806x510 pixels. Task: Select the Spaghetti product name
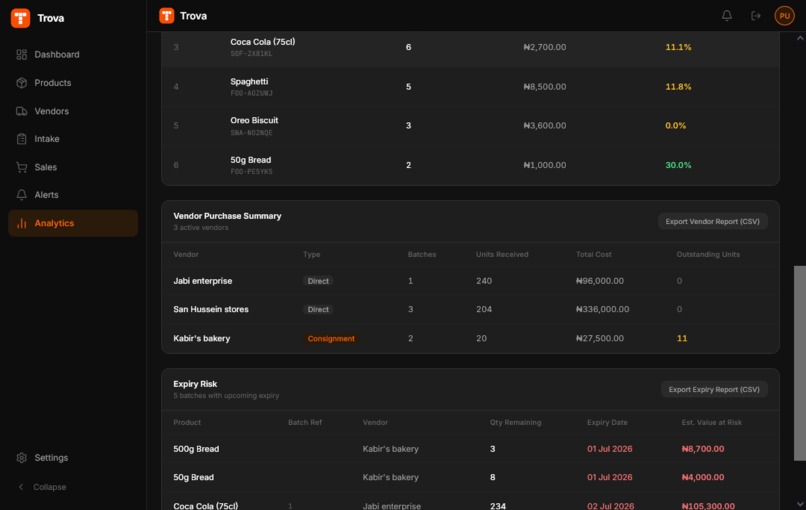coord(249,81)
